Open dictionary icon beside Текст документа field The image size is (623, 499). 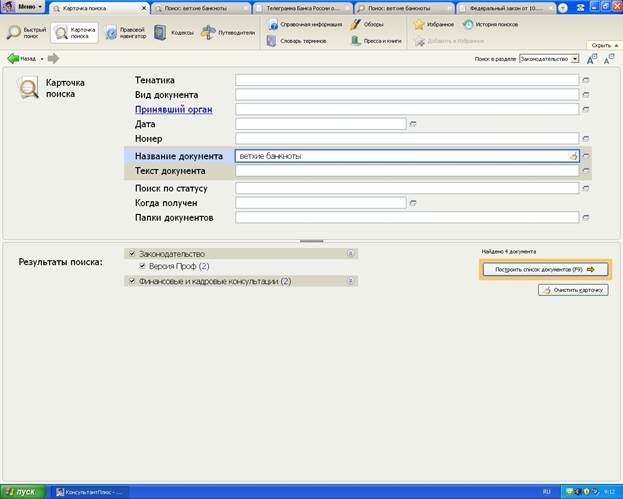click(586, 171)
